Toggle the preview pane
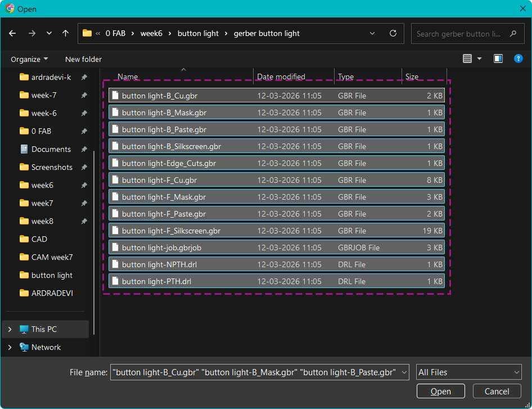Viewport: 532px width, 409px height. [x=498, y=58]
